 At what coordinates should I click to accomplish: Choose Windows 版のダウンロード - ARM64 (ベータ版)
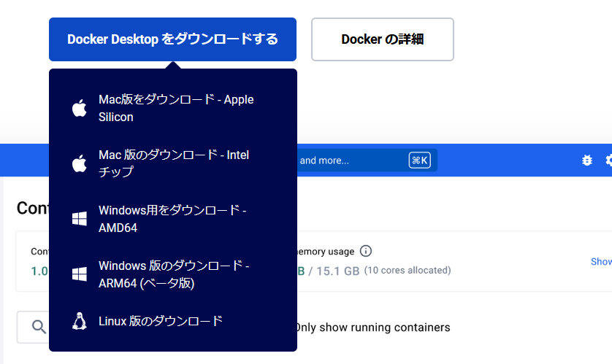tap(174, 274)
